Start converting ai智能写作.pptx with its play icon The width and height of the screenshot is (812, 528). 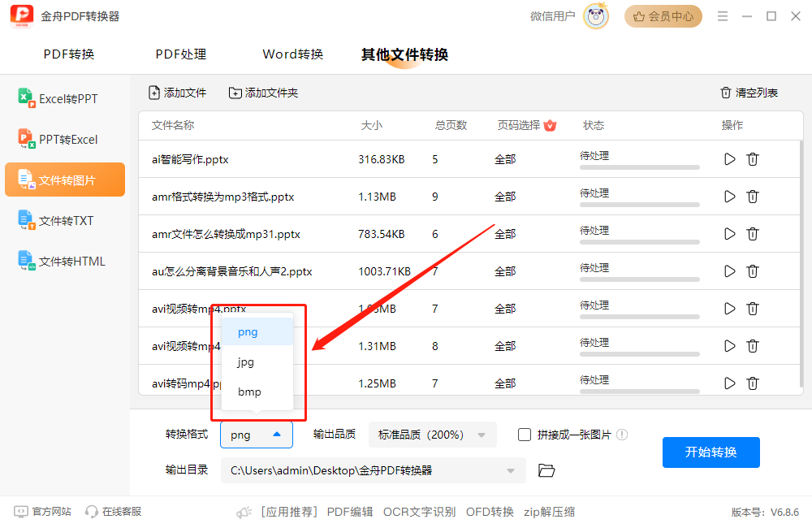(728, 159)
